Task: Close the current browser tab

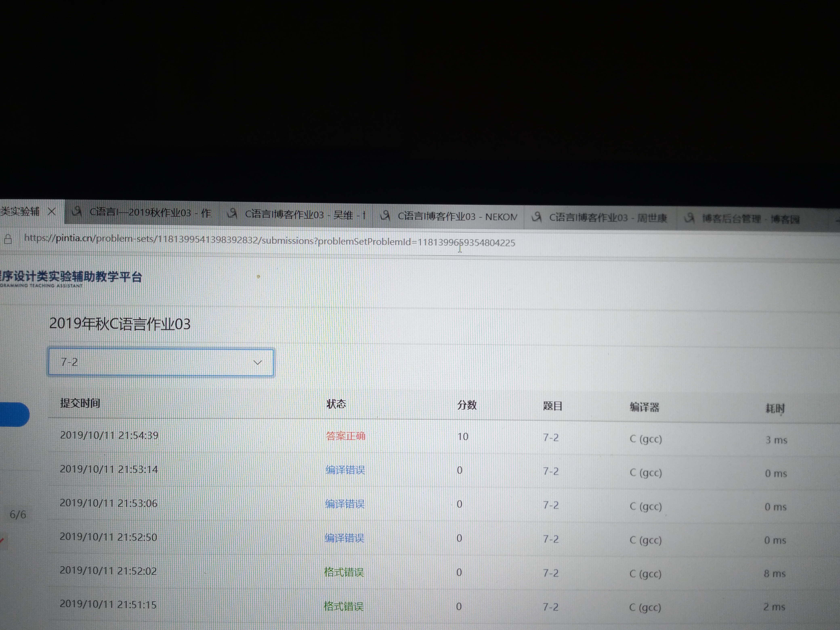Action: (x=52, y=212)
